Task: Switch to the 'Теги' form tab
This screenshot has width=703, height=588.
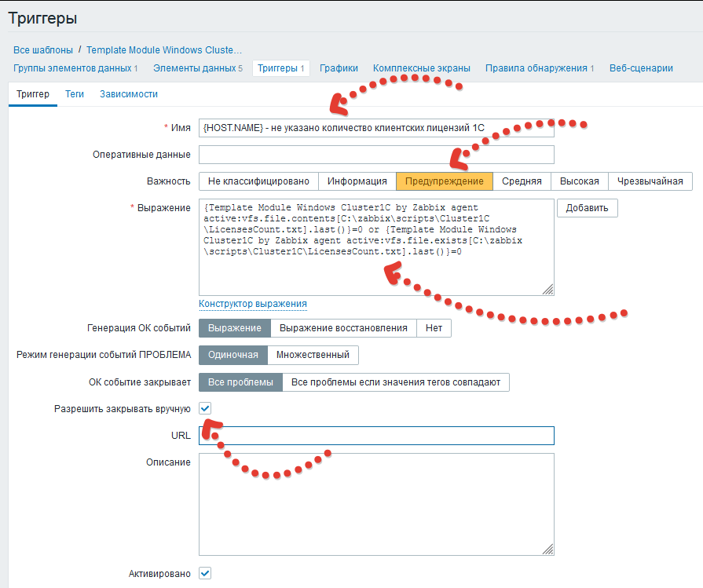Action: coord(75,94)
